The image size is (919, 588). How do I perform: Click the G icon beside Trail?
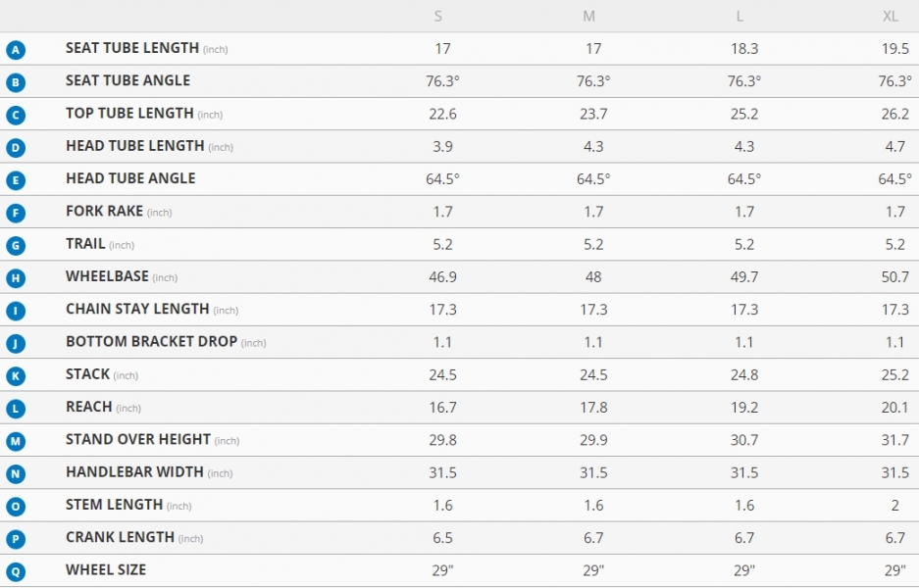16,245
